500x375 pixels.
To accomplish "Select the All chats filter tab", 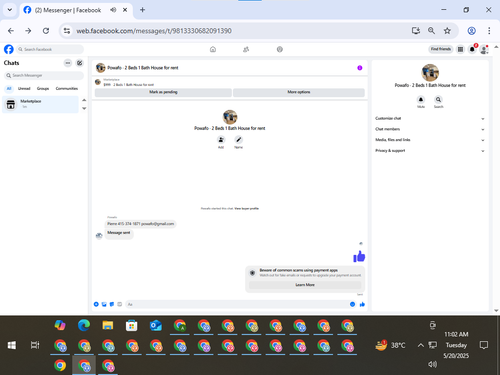I will coord(9,88).
